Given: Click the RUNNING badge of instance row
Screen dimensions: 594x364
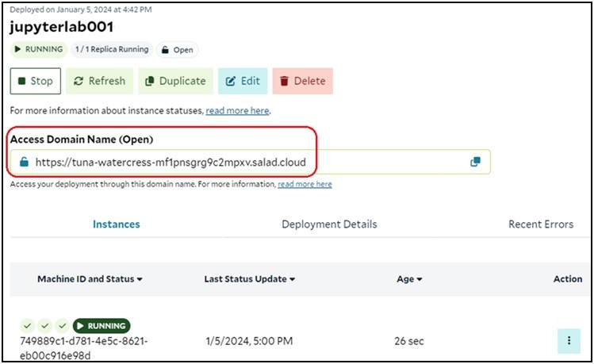Looking at the screenshot, I should [x=102, y=326].
